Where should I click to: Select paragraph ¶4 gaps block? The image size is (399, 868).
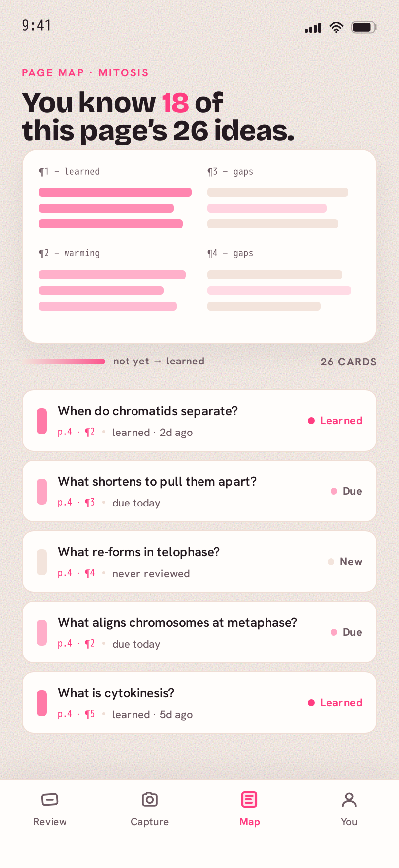pos(279,280)
